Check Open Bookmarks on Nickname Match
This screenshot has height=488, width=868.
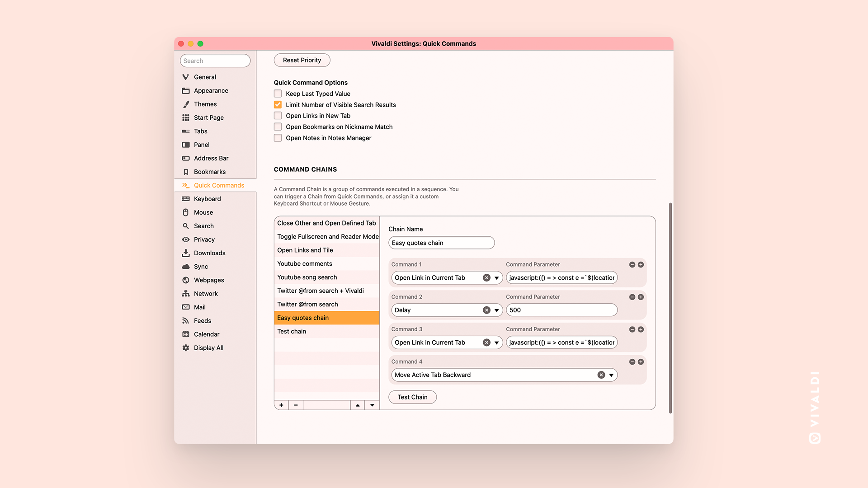click(278, 127)
